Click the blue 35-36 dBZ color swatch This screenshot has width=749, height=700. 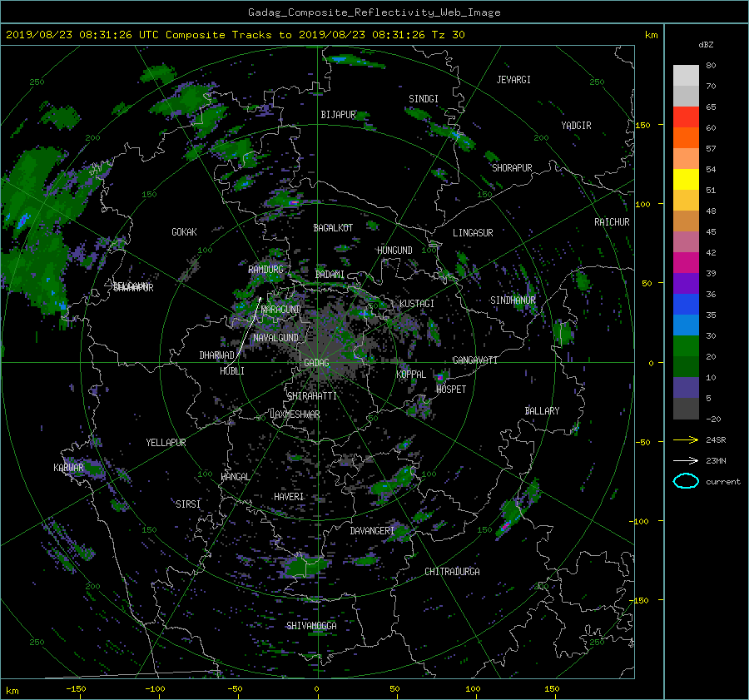(686, 304)
